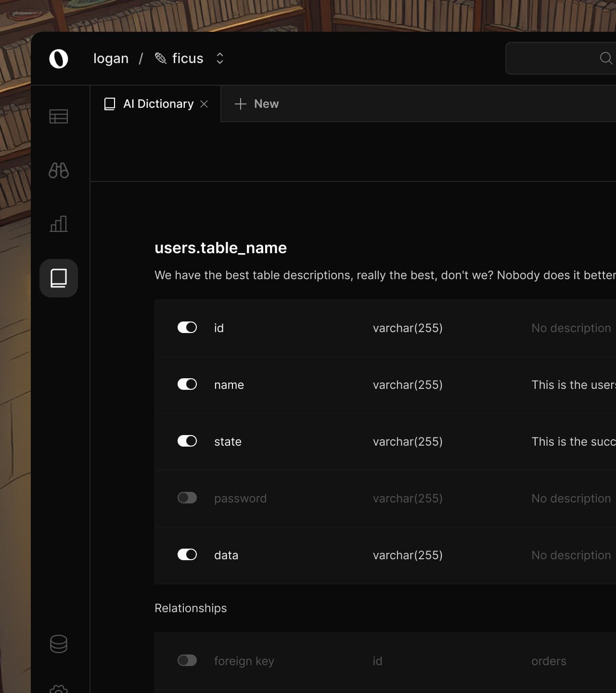The width and height of the screenshot is (616, 693).
Task: Click the ficus project name
Action: [188, 58]
